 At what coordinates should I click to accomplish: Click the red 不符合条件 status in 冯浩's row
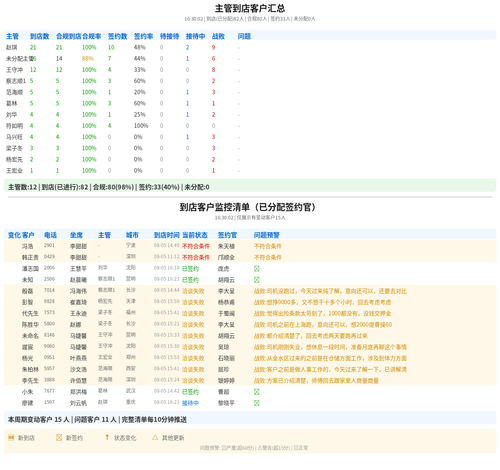click(x=196, y=246)
